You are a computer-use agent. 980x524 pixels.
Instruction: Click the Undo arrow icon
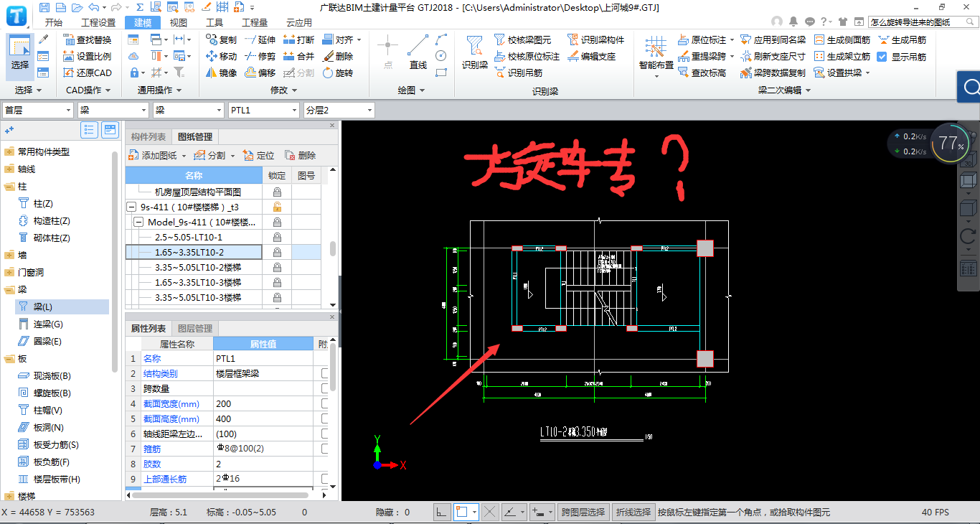tap(95, 7)
